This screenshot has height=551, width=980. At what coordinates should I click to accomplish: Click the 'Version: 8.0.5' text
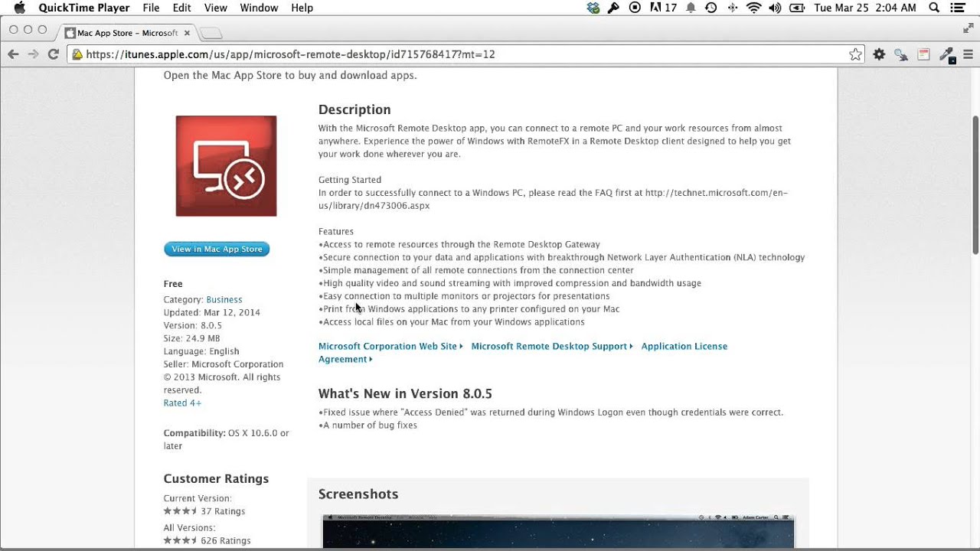(x=192, y=325)
